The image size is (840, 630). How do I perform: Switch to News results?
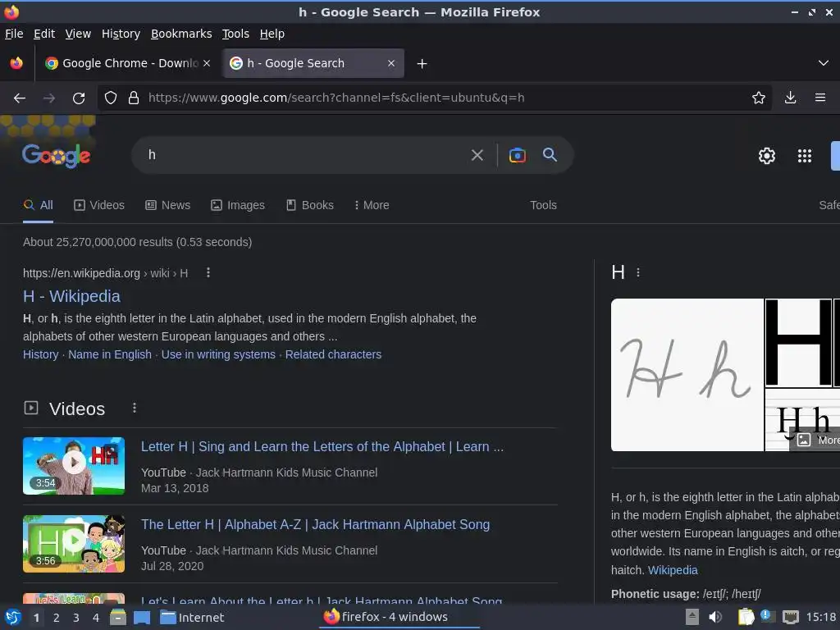point(167,205)
